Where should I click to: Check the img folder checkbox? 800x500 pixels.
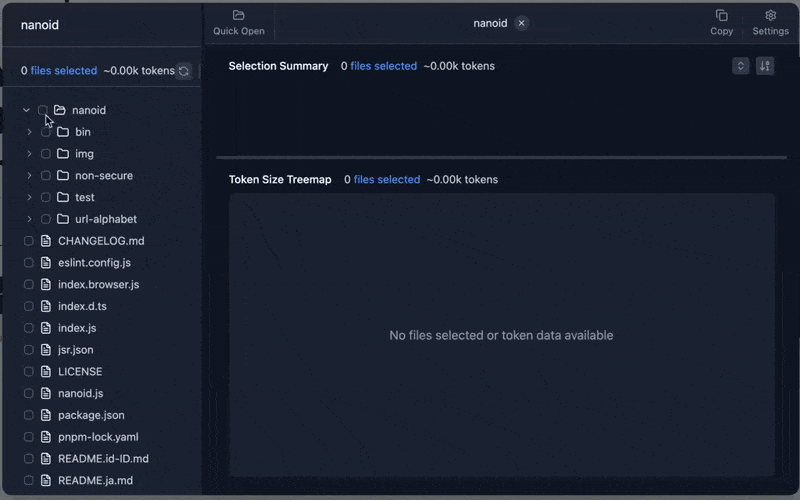(46, 154)
